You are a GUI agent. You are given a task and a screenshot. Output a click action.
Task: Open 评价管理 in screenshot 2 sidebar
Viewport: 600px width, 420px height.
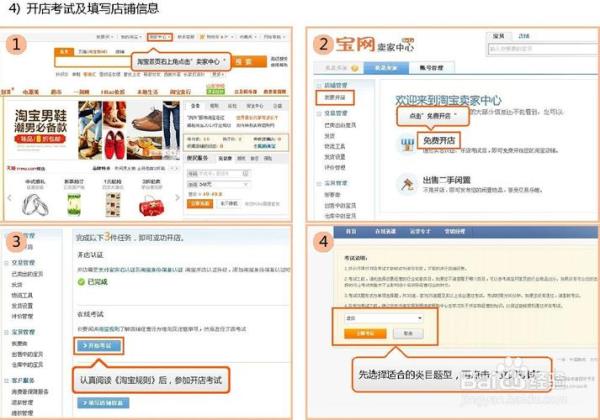coord(335,167)
